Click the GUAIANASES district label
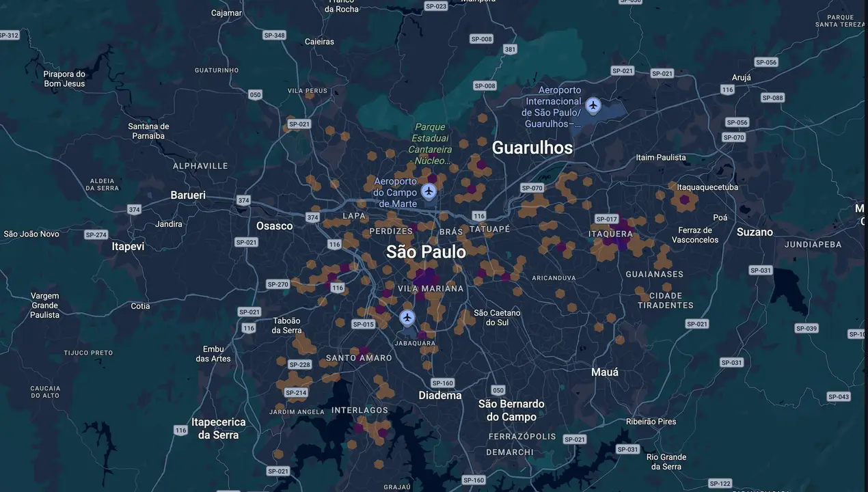868x492 pixels. [654, 274]
